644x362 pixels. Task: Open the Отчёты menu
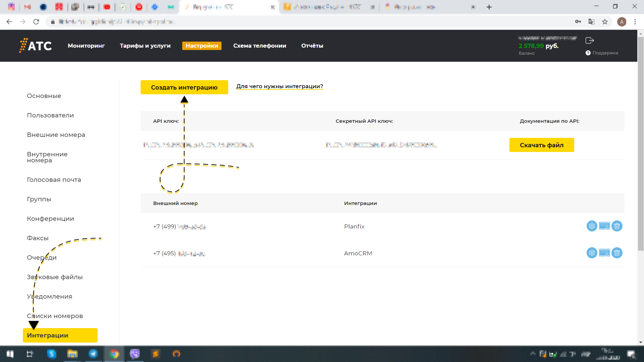(x=312, y=46)
